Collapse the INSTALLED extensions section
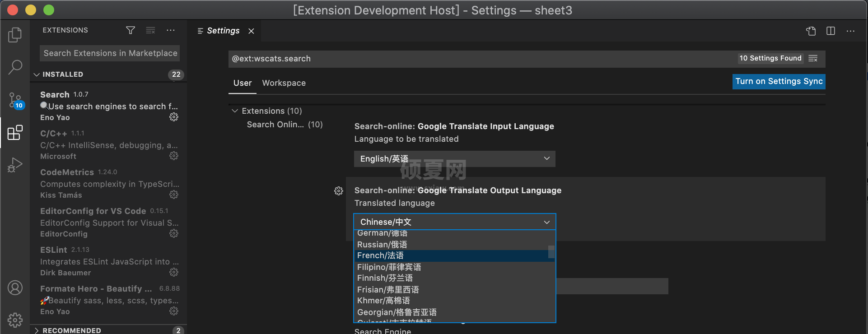 108,74
